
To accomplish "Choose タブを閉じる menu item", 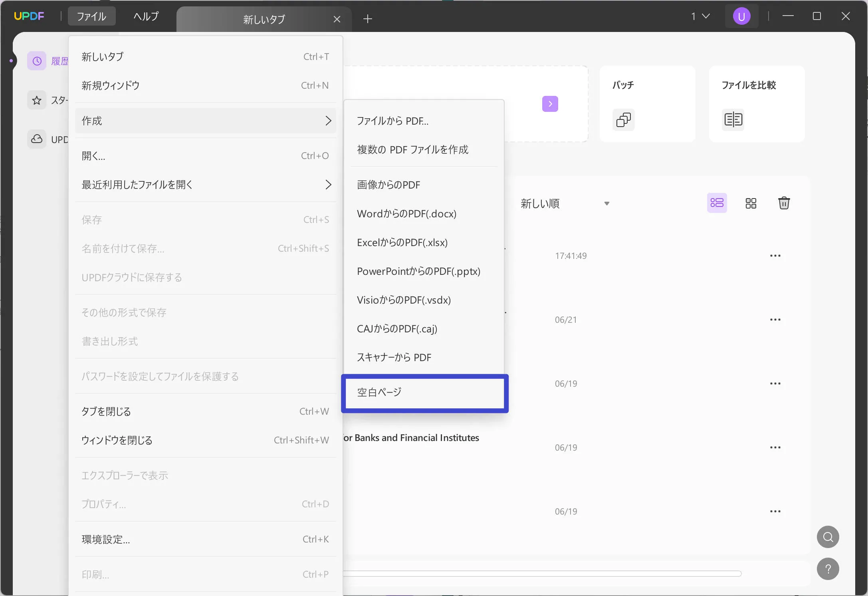I will [206, 411].
